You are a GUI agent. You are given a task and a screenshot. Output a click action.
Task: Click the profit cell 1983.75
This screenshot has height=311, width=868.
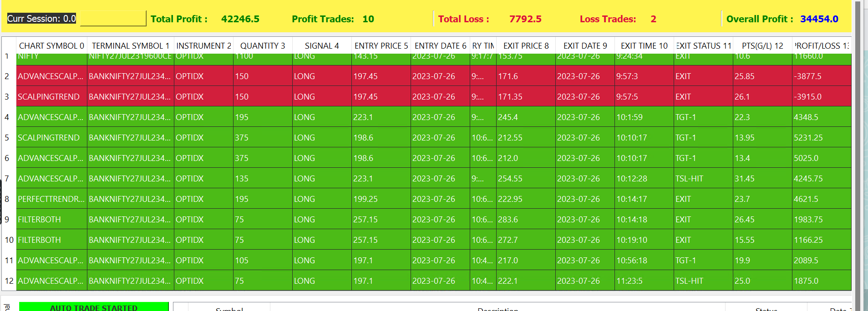[822, 219]
